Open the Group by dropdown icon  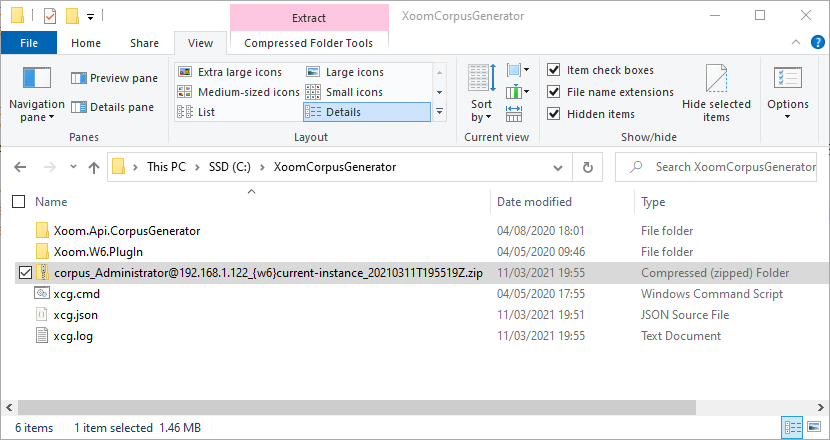[518, 69]
